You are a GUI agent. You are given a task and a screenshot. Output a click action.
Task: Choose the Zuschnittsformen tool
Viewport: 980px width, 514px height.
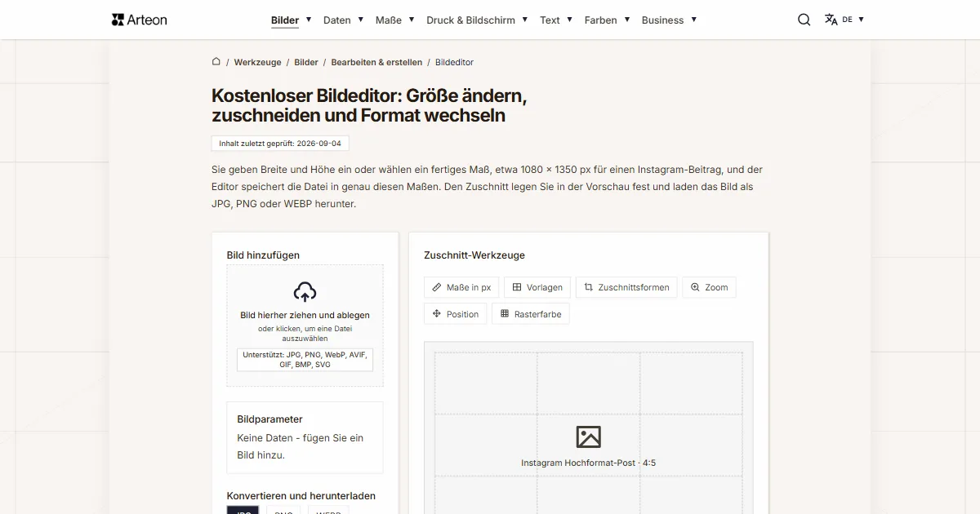626,287
